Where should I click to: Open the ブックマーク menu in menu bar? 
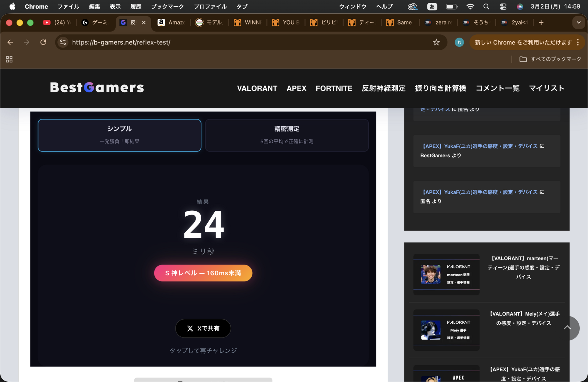pos(167,7)
